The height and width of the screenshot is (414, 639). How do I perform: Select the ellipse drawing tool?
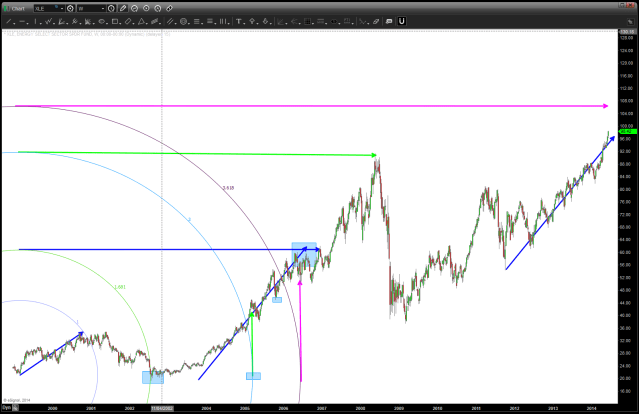(101, 21)
